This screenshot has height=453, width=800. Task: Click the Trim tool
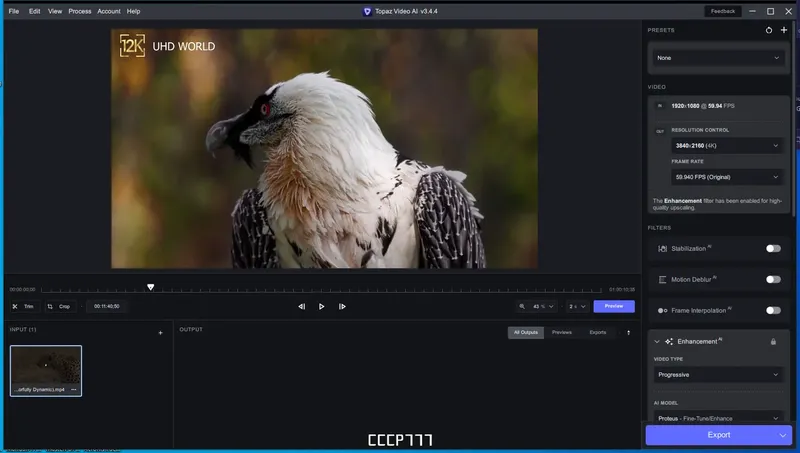(23, 306)
